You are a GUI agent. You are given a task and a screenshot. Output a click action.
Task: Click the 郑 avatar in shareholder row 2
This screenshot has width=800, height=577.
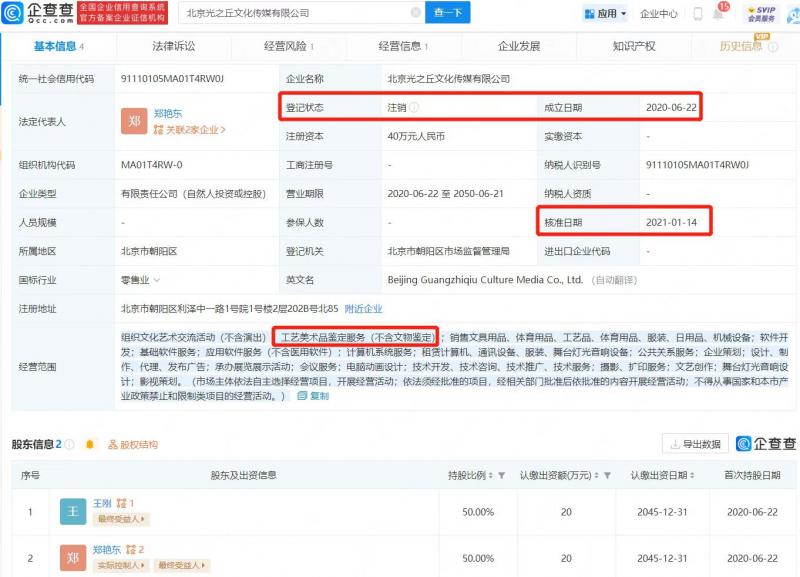click(x=73, y=558)
